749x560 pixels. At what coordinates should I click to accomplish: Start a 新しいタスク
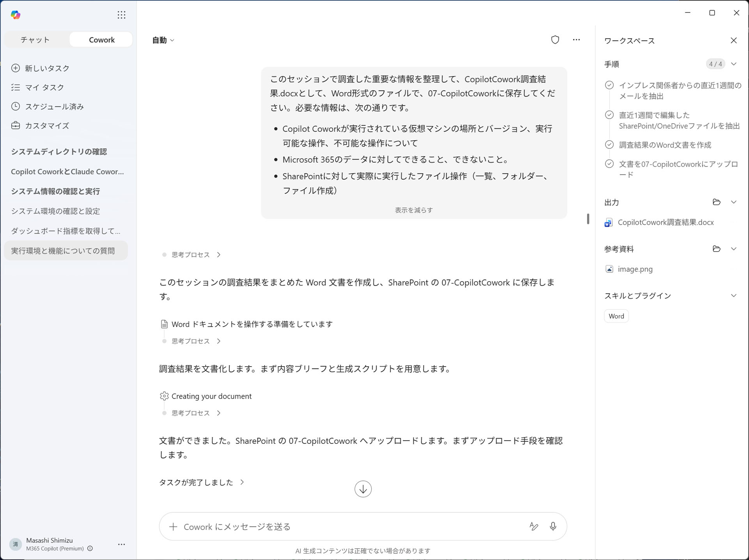(x=47, y=68)
